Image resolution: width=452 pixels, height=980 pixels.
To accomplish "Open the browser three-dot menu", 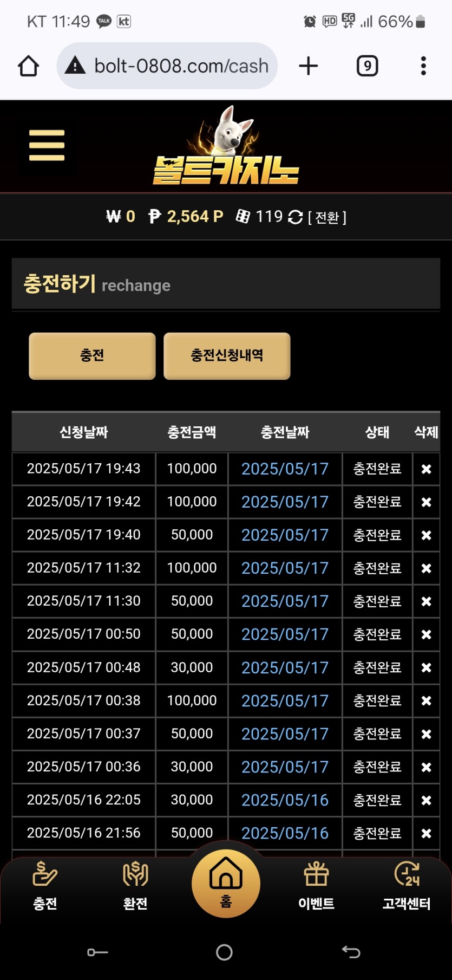I will coord(423,66).
